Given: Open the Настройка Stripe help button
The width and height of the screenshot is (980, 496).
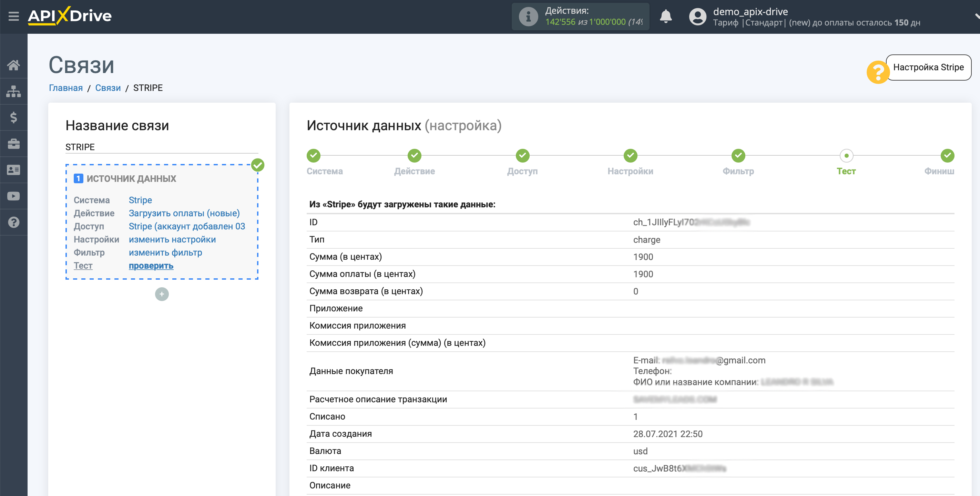Looking at the screenshot, I should pos(929,67).
